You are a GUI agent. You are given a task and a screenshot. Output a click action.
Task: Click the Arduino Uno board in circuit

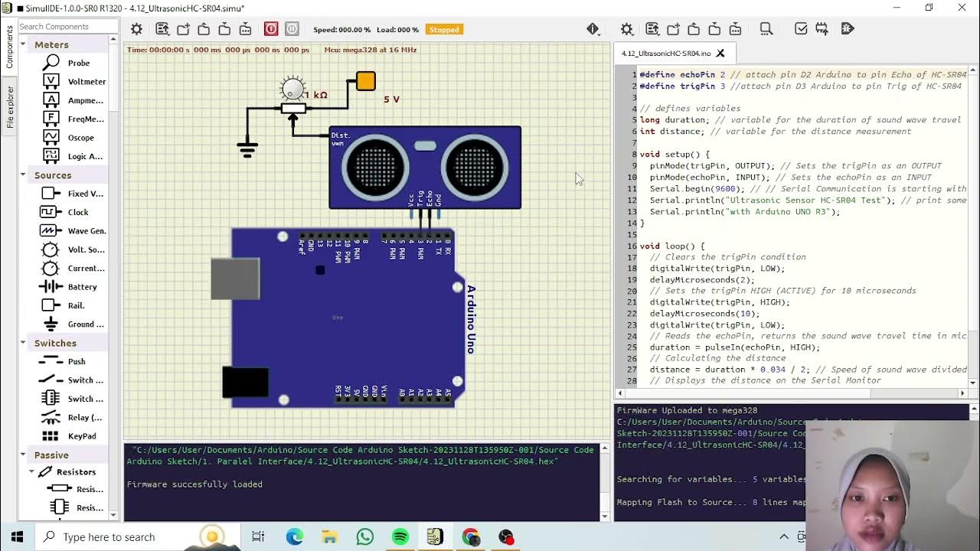click(337, 318)
